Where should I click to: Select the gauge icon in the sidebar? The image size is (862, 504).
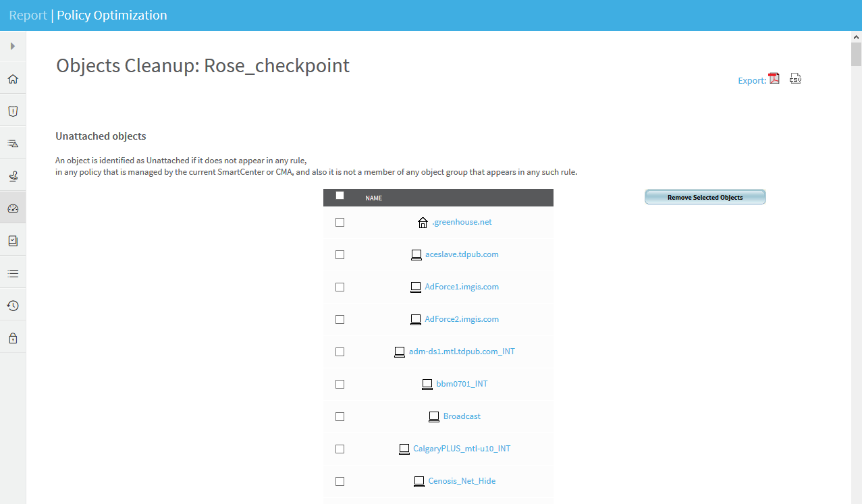click(13, 208)
